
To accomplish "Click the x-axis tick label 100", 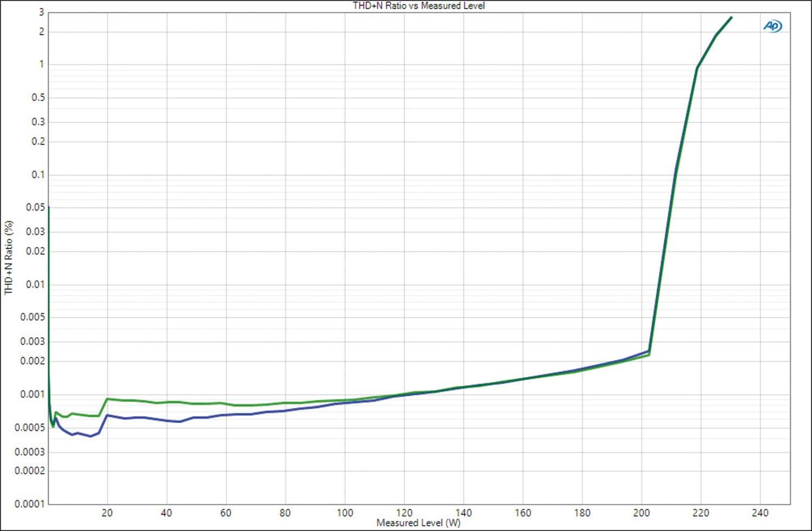I will (345, 513).
